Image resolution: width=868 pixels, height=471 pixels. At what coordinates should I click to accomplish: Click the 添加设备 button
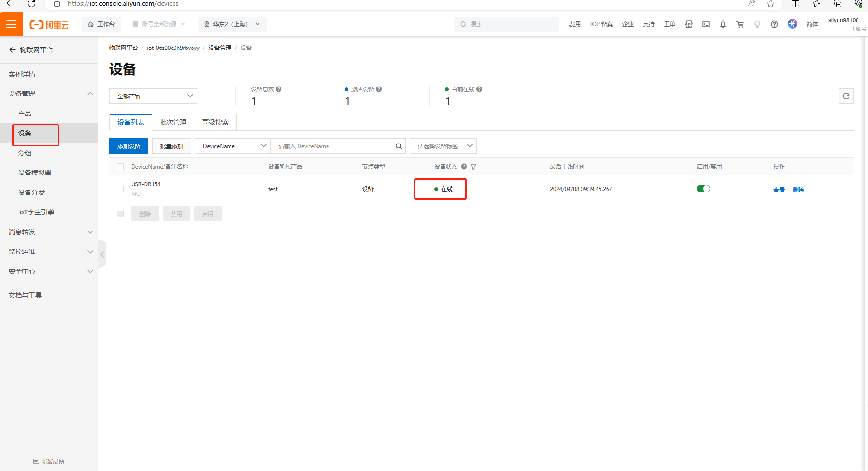click(x=129, y=146)
